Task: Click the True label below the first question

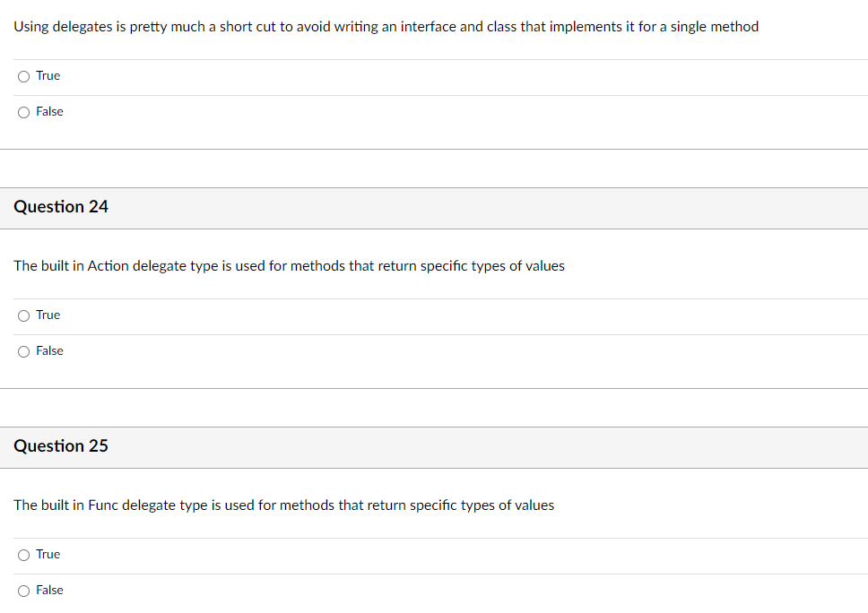Action: 48,75
